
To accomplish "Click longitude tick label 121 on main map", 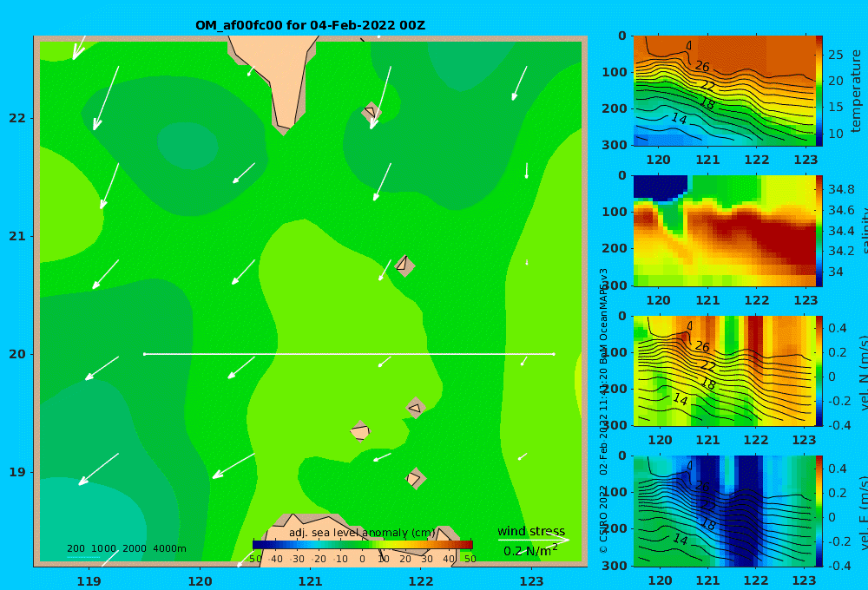I will (311, 581).
